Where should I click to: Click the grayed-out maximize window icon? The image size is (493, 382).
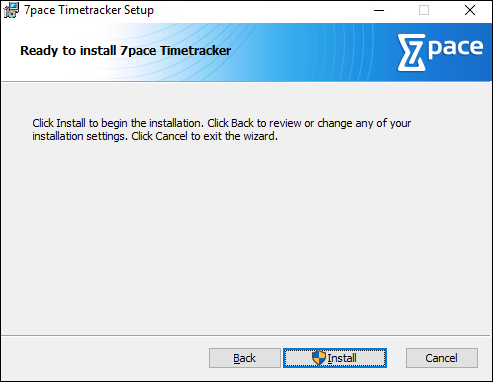tap(424, 11)
